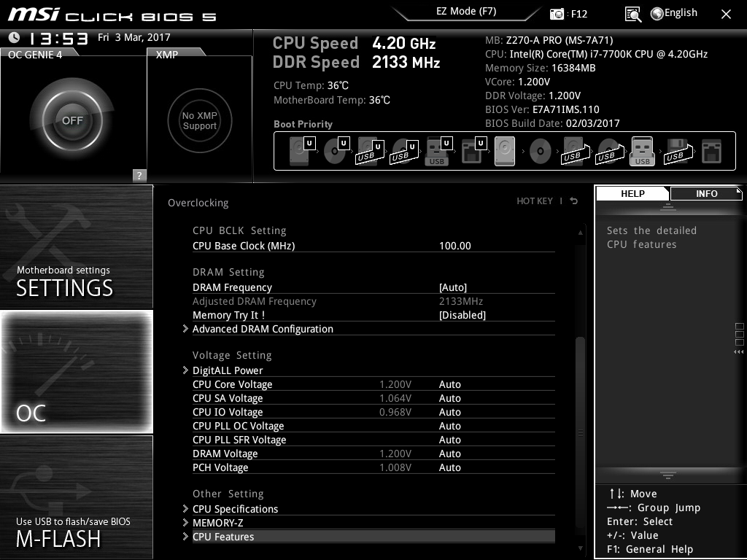The width and height of the screenshot is (747, 560).
Task: Select the UEFI USB CD/DVD boot icon
Action: (404, 152)
